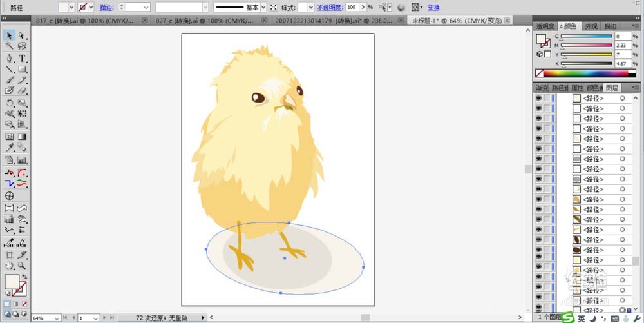644x323 pixels.
Task: Open the 样式 graphic style dropdown
Action: 311,7
